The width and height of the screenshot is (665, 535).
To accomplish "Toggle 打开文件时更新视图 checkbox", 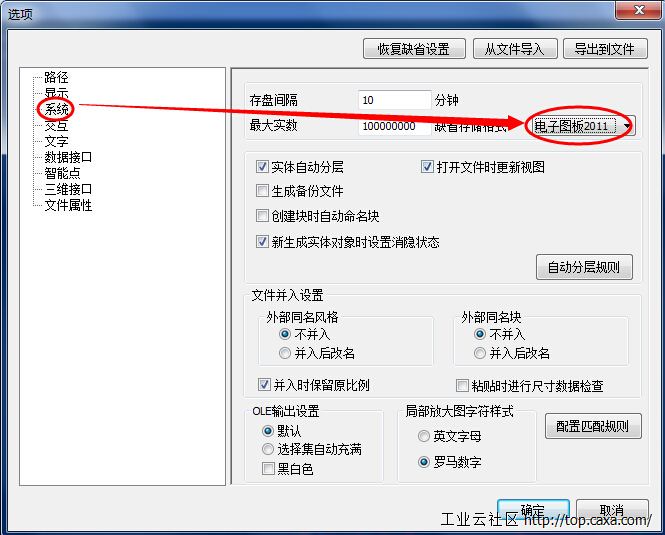I will [x=427, y=167].
